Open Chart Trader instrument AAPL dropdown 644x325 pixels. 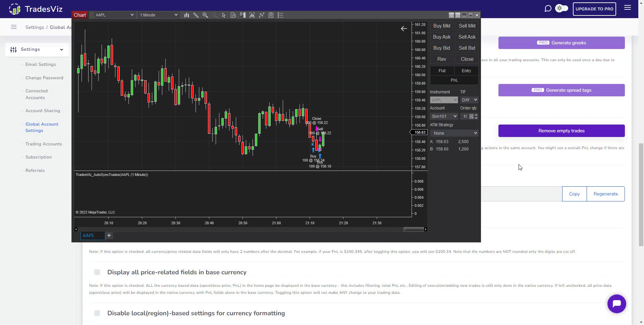coord(444,100)
